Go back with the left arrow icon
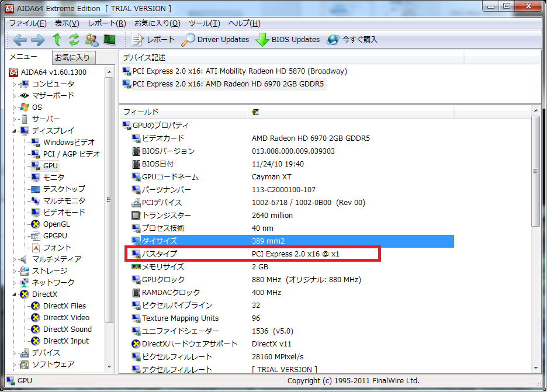 coord(20,40)
